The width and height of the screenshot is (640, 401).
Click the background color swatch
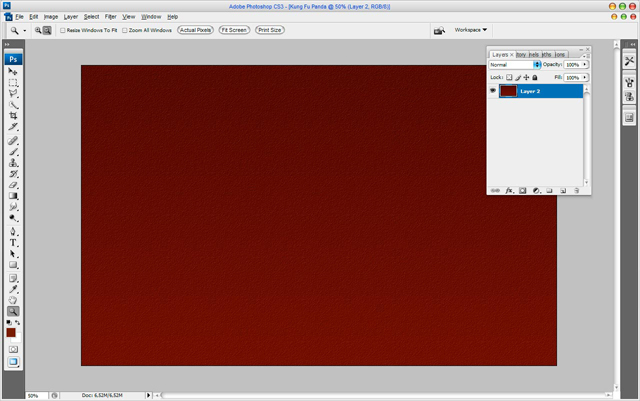(x=17, y=339)
